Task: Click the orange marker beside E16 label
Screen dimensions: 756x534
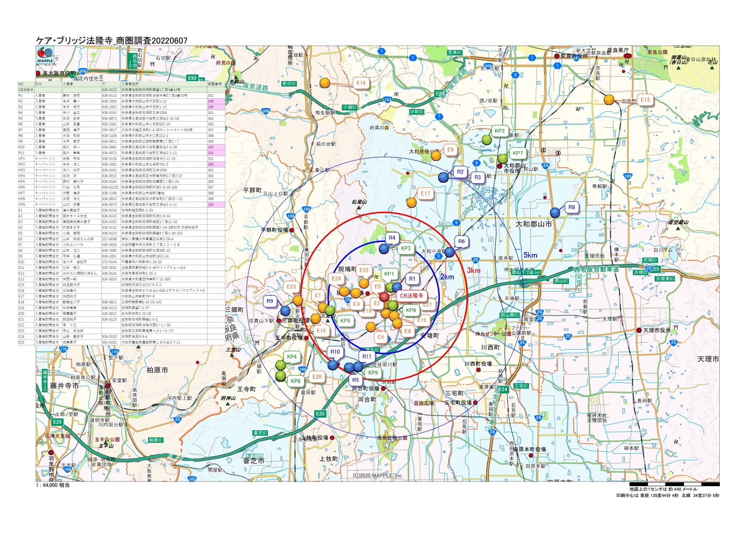Action: pos(325,83)
